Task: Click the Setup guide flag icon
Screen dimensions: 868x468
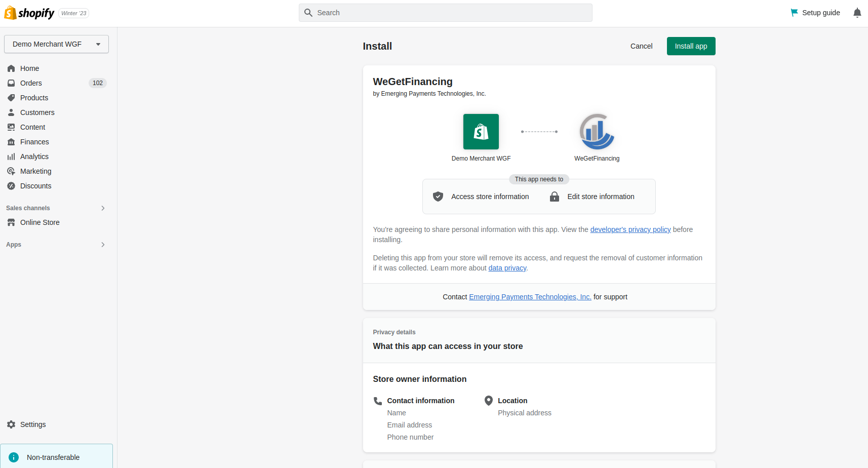Action: pyautogui.click(x=794, y=13)
